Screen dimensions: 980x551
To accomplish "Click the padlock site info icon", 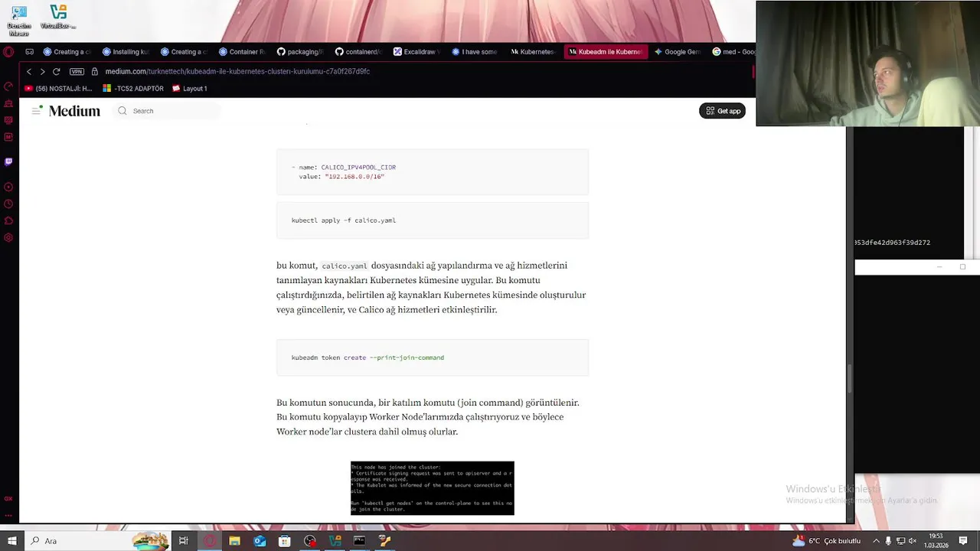I will click(x=95, y=71).
